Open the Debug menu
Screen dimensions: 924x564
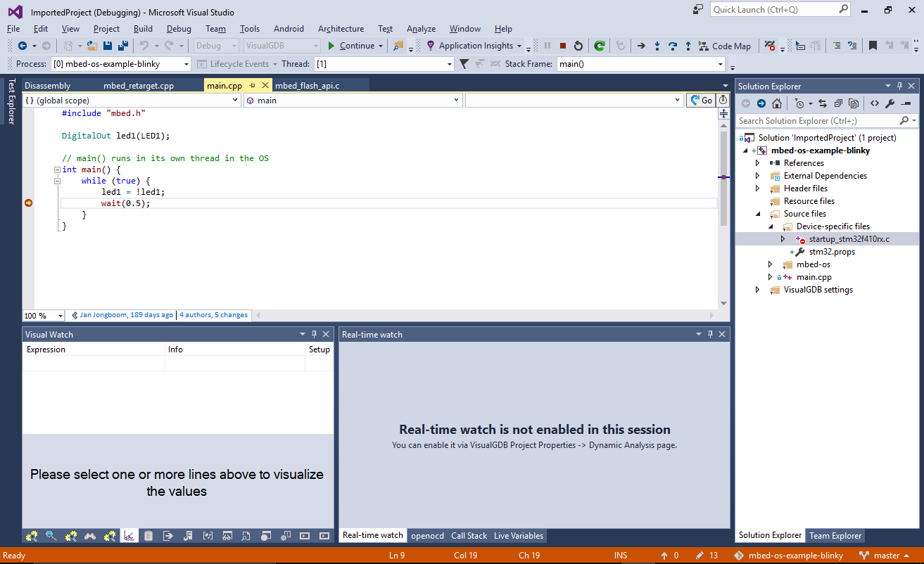coord(179,29)
